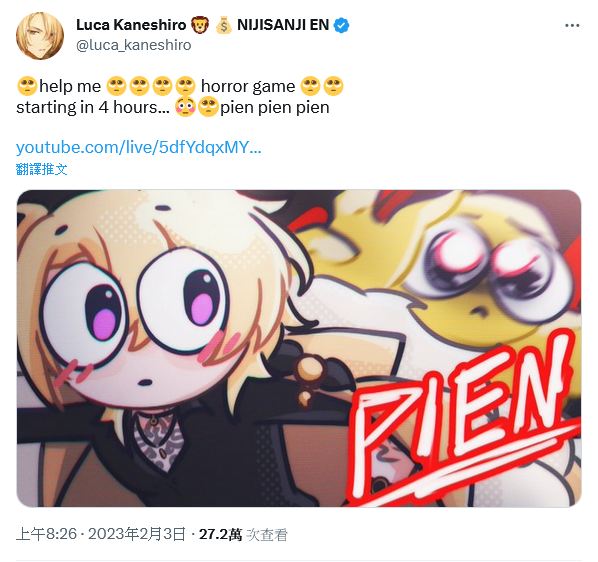The width and height of the screenshot is (598, 562).
Task: Click the blurred yellow character in image
Action: (x=477, y=275)
